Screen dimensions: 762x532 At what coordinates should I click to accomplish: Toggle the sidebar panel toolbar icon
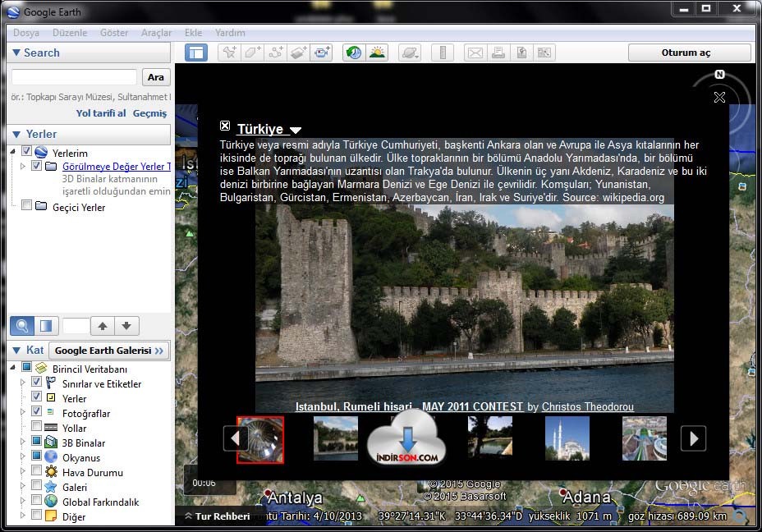pyautogui.click(x=196, y=53)
